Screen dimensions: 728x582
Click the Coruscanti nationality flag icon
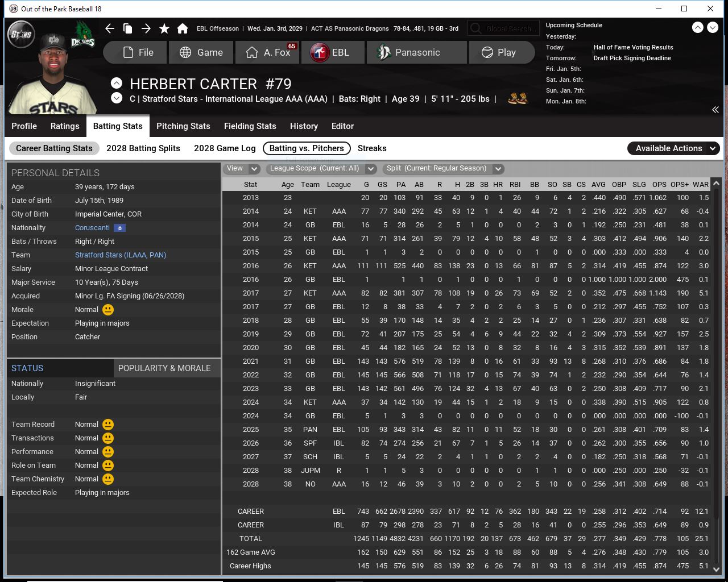click(119, 228)
